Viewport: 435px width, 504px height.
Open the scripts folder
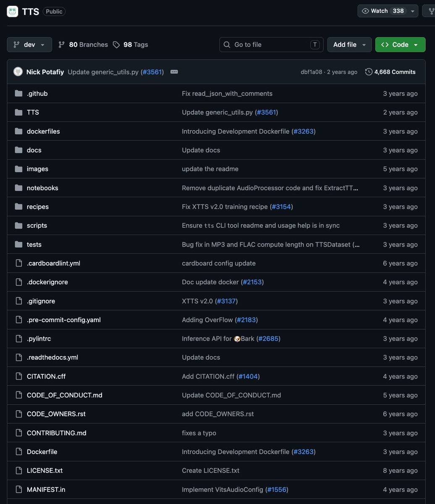tap(37, 226)
